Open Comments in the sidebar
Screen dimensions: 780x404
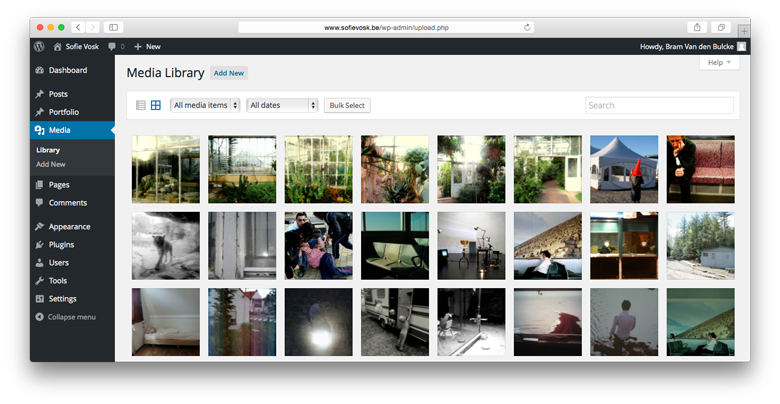(72, 202)
